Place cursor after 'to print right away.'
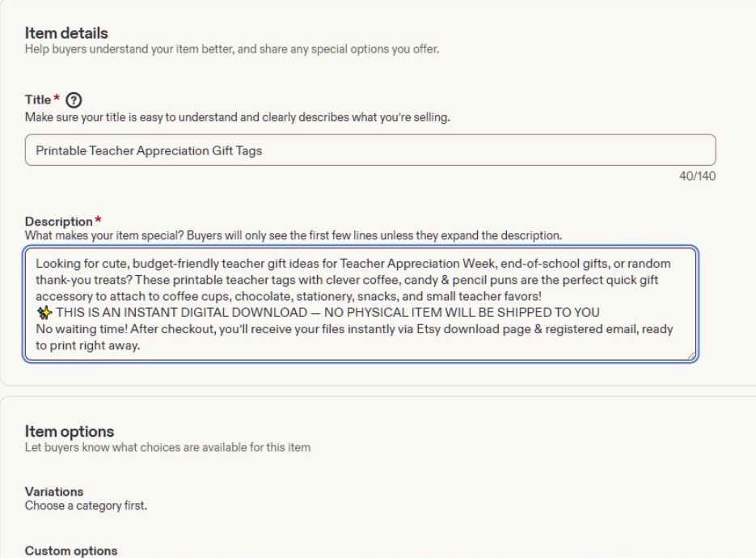The image size is (756, 558). coord(141,345)
